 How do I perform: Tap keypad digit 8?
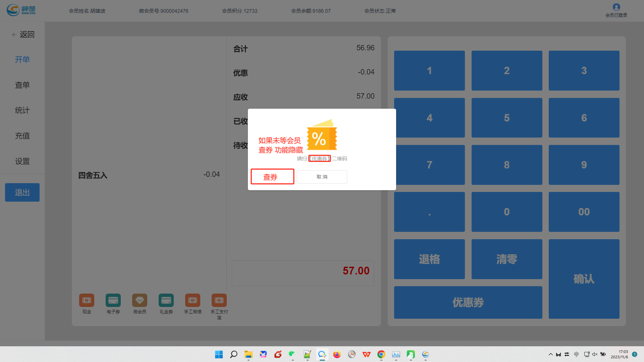[x=507, y=165]
